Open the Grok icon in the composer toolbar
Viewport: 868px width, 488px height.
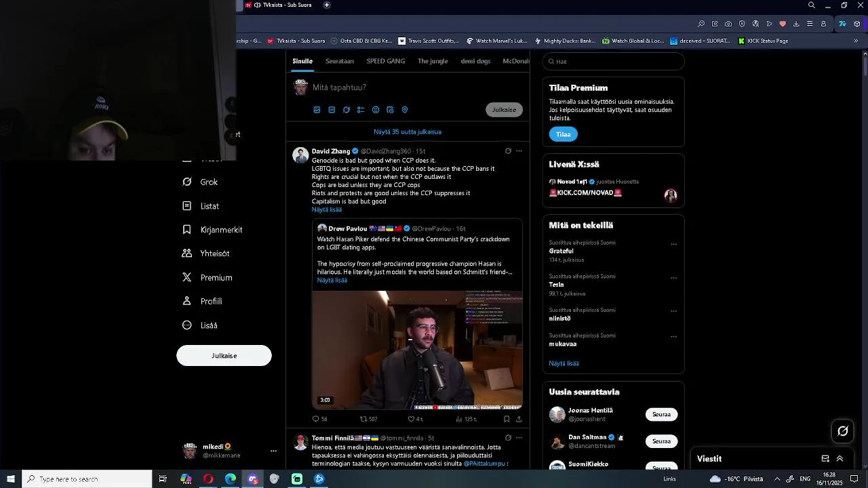[347, 110]
